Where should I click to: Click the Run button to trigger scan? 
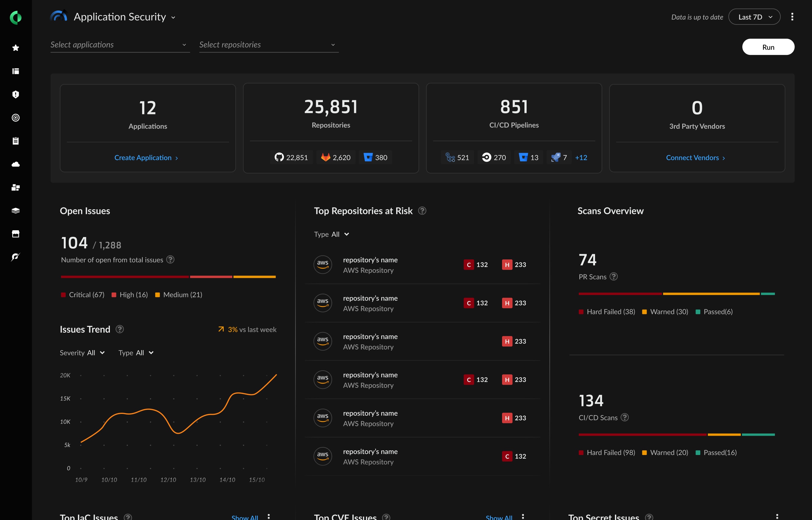click(x=768, y=47)
